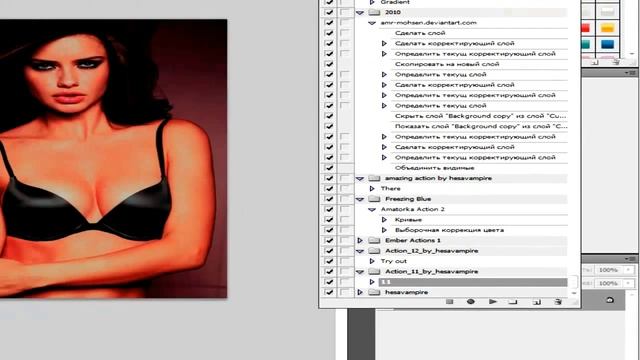
Task: Select the teal style swatch
Action: (586, 44)
